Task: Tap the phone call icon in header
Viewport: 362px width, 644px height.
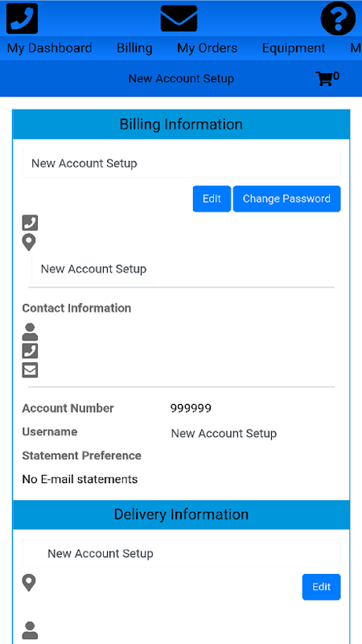Action: coord(23,19)
